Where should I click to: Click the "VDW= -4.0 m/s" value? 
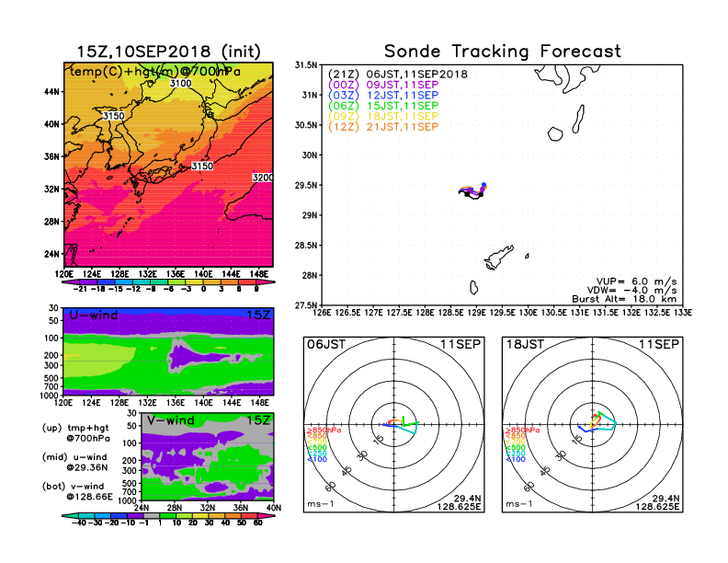coord(631,291)
